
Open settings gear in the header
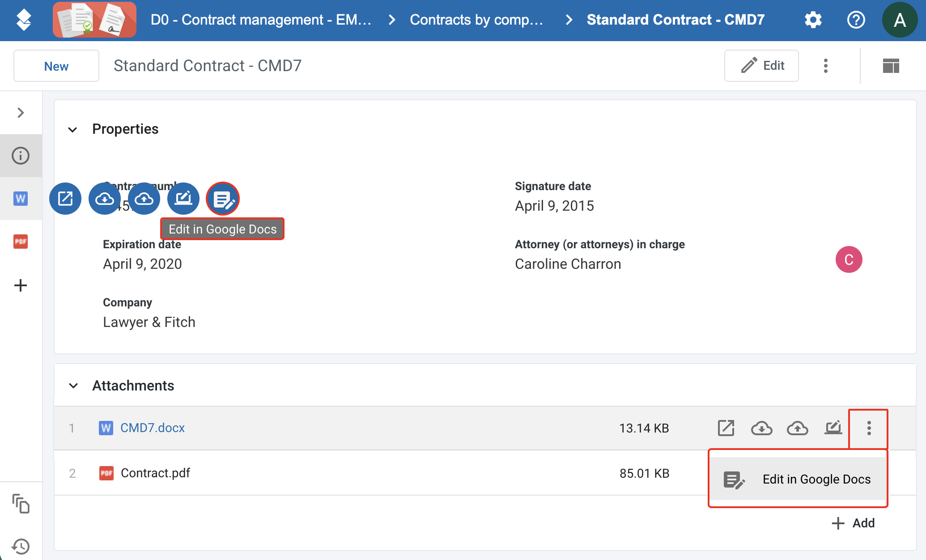(813, 20)
